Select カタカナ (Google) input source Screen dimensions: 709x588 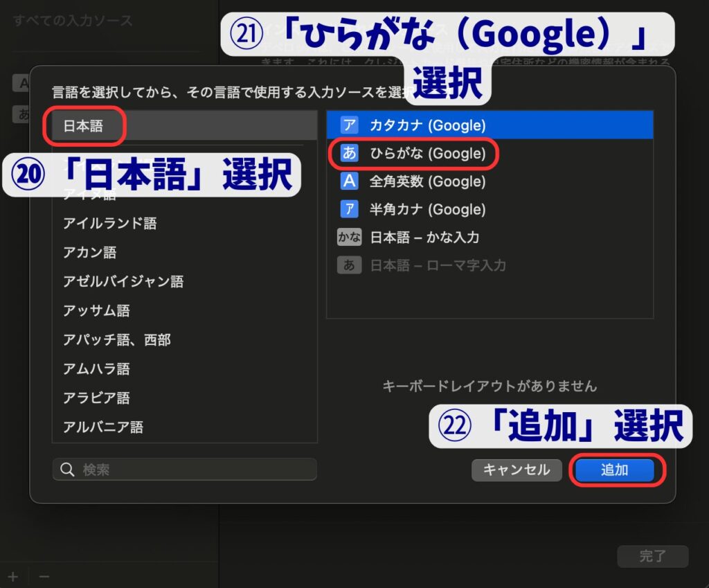click(x=490, y=125)
